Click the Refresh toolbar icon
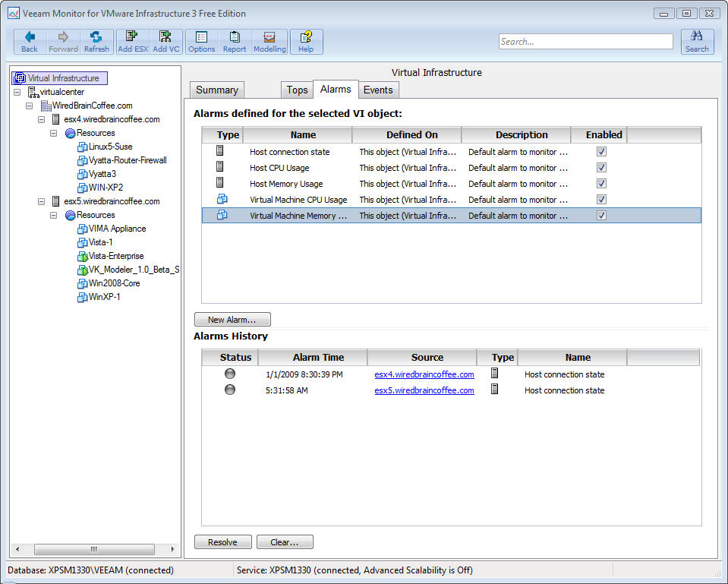728x584 pixels. point(96,42)
